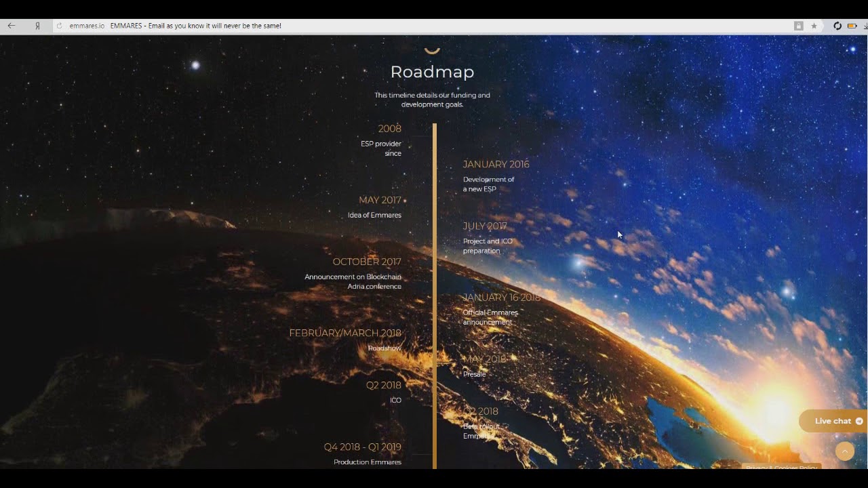Select the 2008 timeline entry
This screenshot has height=488, width=868.
pos(389,129)
